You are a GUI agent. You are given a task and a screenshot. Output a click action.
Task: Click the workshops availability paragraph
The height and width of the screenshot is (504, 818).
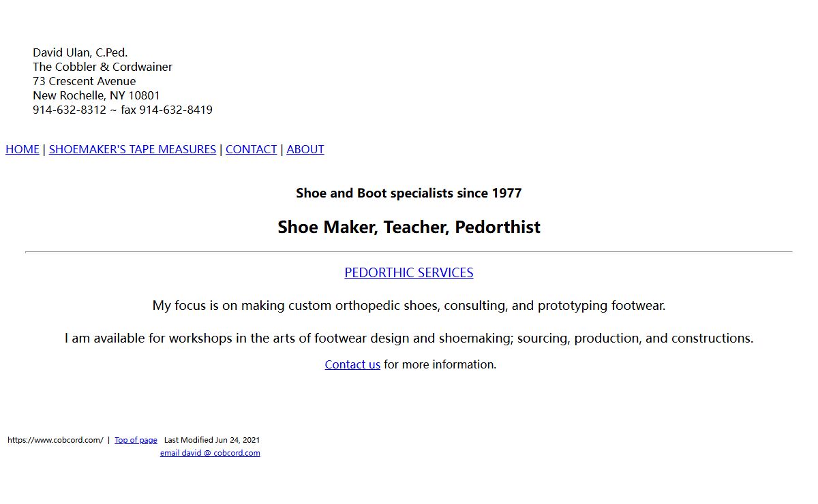click(x=409, y=338)
